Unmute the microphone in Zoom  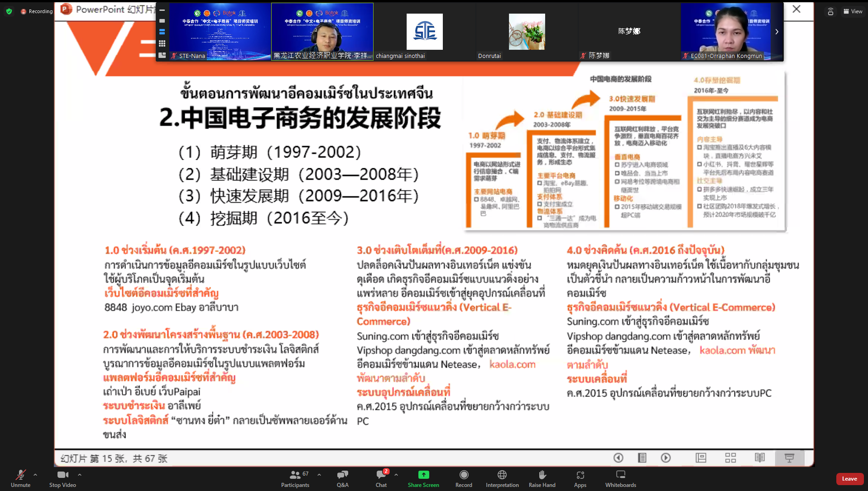pos(20,478)
